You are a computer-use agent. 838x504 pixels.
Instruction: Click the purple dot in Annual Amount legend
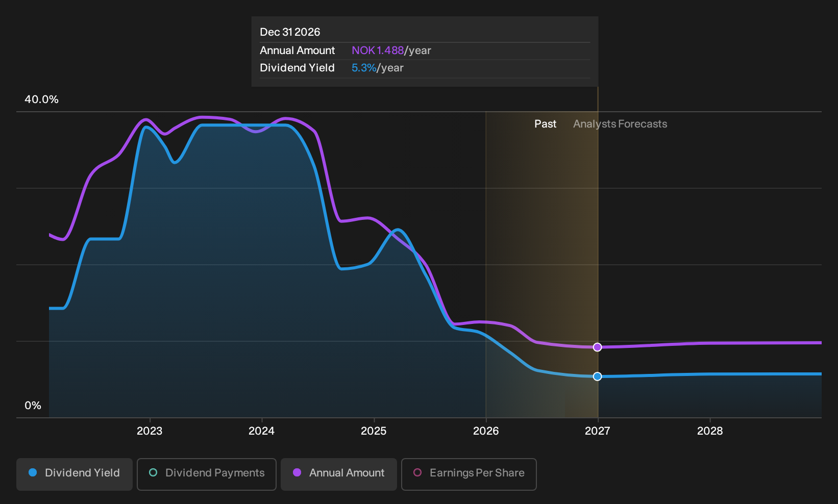(x=297, y=473)
